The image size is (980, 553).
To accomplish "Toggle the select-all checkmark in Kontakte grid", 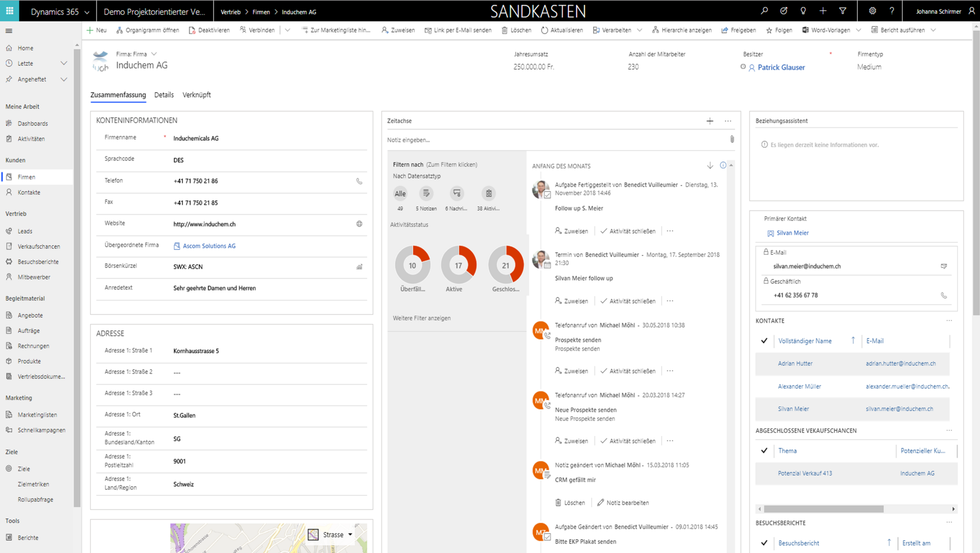I will pos(764,341).
